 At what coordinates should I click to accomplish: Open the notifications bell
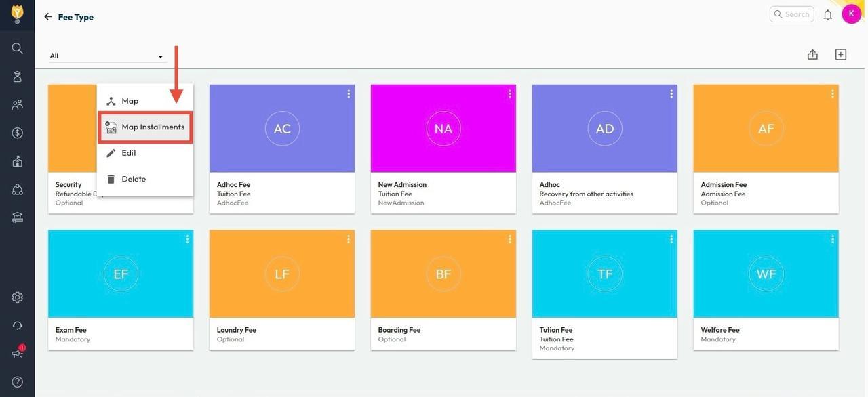[x=827, y=15]
